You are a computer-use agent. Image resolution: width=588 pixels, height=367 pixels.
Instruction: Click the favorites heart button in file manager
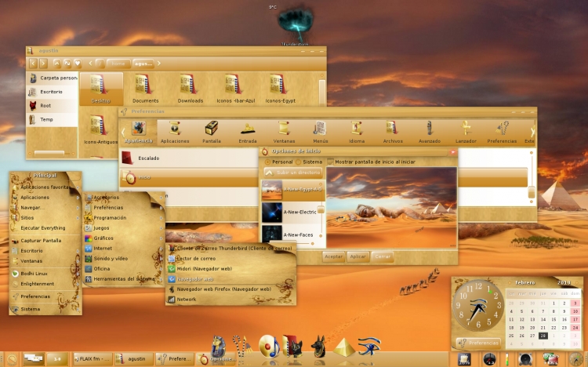pyautogui.click(x=78, y=64)
